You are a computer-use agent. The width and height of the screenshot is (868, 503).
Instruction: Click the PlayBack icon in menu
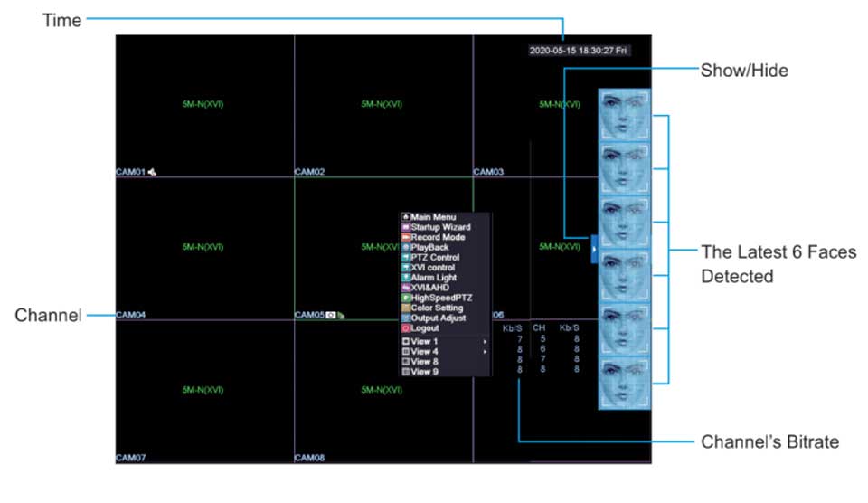point(406,247)
